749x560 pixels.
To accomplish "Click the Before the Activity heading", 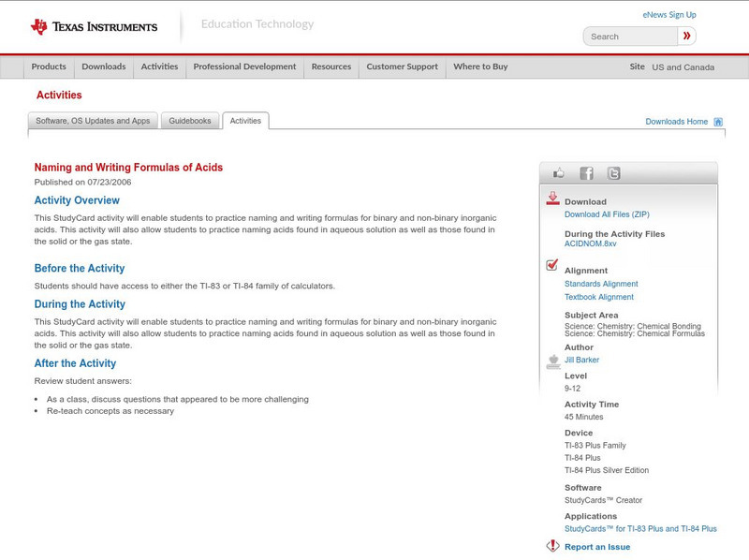I will point(80,268).
